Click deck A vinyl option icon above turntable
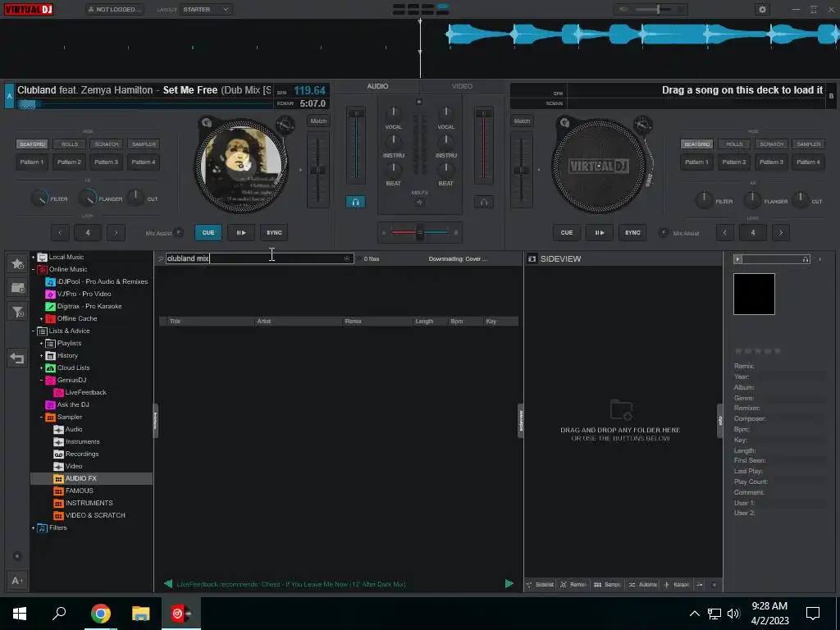This screenshot has height=630, width=840. coord(206,123)
